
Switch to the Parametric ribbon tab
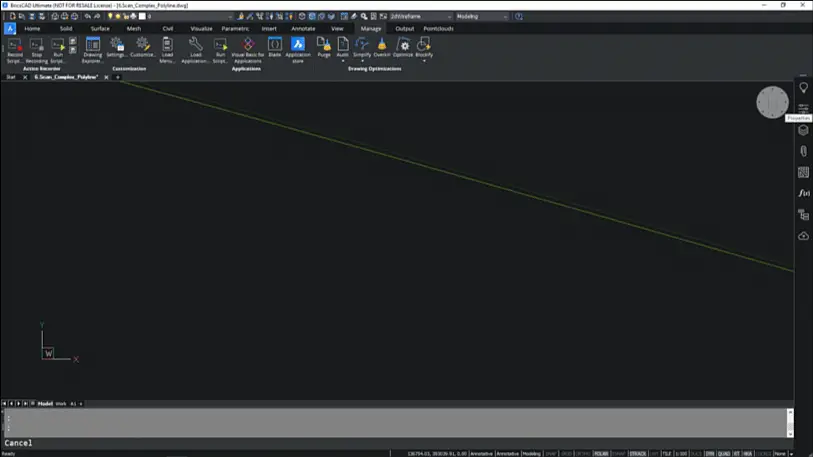[235, 29]
